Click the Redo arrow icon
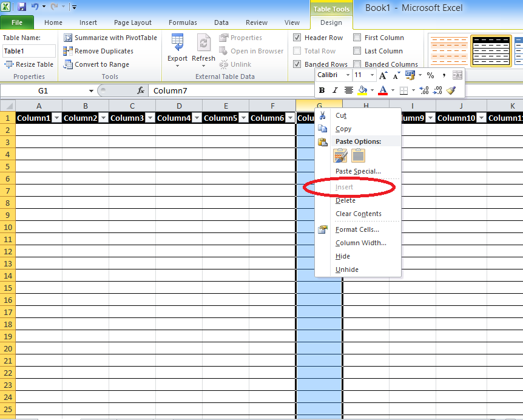The width and height of the screenshot is (523, 420). click(x=54, y=6)
